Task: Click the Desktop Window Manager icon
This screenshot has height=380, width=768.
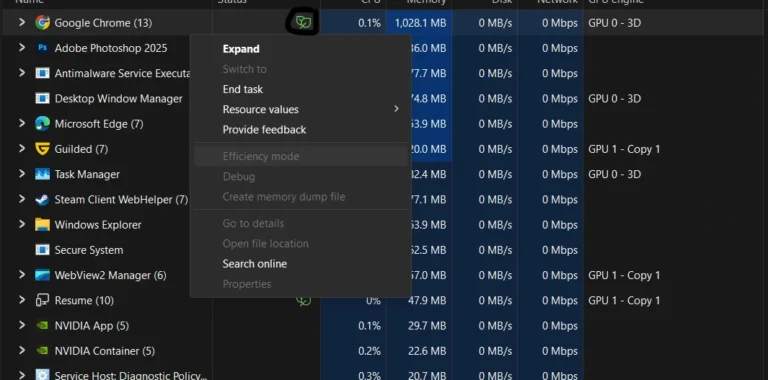Action: coord(43,98)
